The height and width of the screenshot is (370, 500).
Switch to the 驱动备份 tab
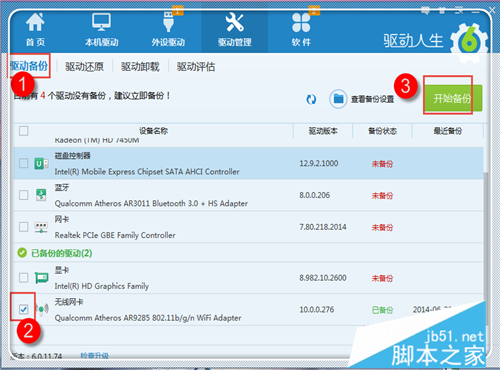point(29,66)
